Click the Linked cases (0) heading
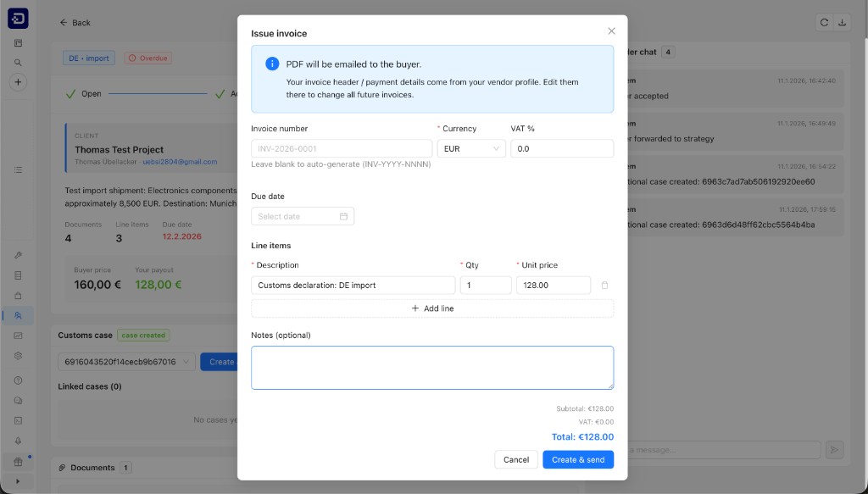Screen dimensions: 868x494 click(90, 386)
